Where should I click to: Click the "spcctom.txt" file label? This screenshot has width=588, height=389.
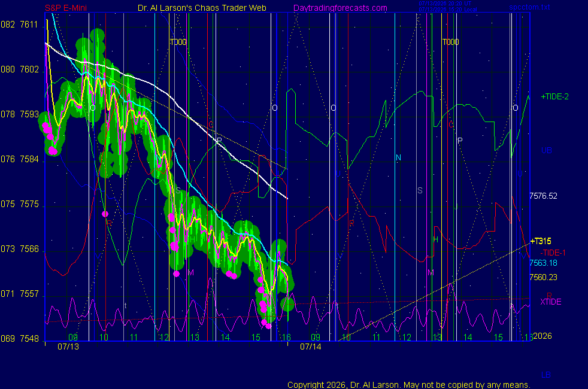point(529,7)
